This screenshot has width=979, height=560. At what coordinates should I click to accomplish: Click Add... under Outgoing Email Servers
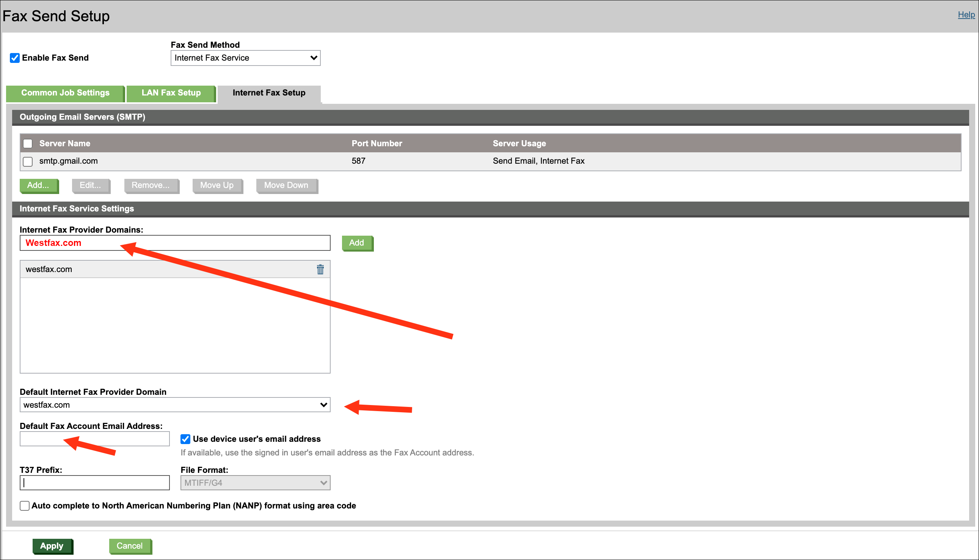coord(38,185)
